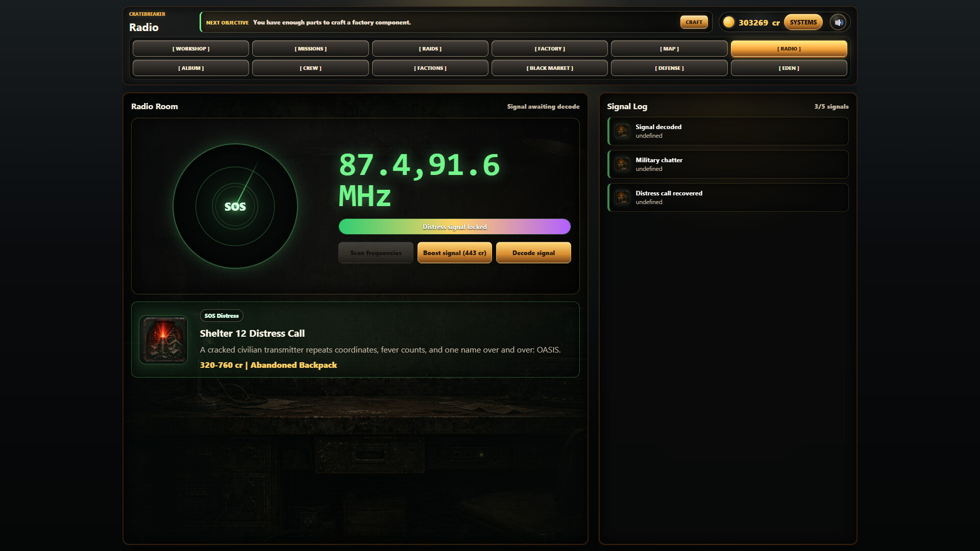Open the Factions tab
The height and width of the screenshot is (551, 980).
430,68
